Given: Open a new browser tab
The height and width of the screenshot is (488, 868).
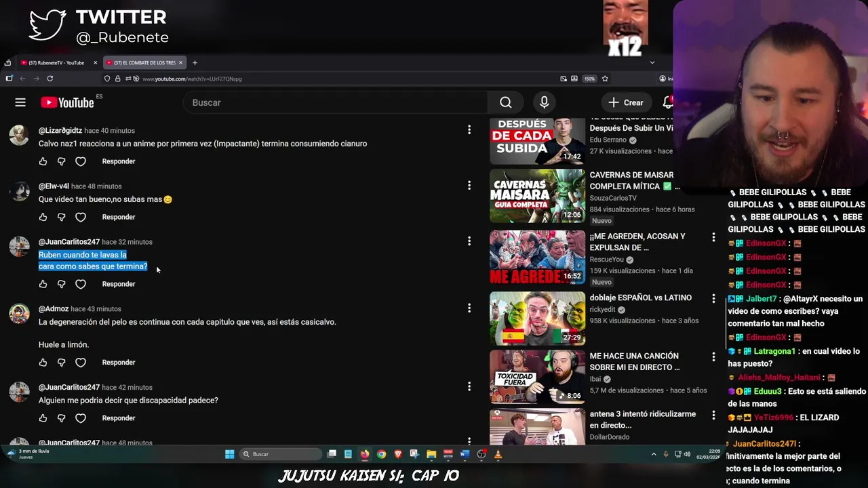Looking at the screenshot, I should [x=195, y=62].
